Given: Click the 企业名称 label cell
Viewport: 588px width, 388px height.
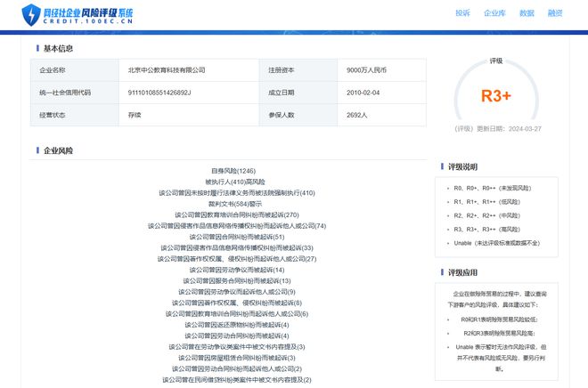Looking at the screenshot, I should (75, 70).
